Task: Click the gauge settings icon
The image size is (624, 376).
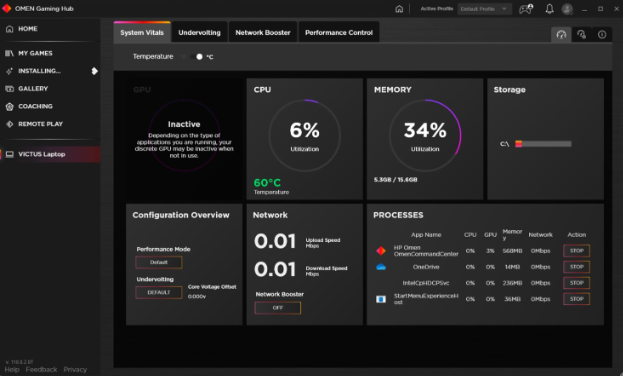Action: [x=581, y=35]
